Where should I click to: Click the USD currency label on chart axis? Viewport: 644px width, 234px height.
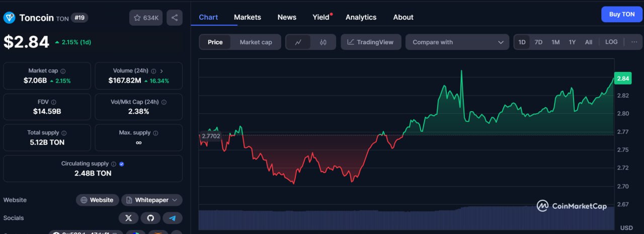(x=626, y=228)
